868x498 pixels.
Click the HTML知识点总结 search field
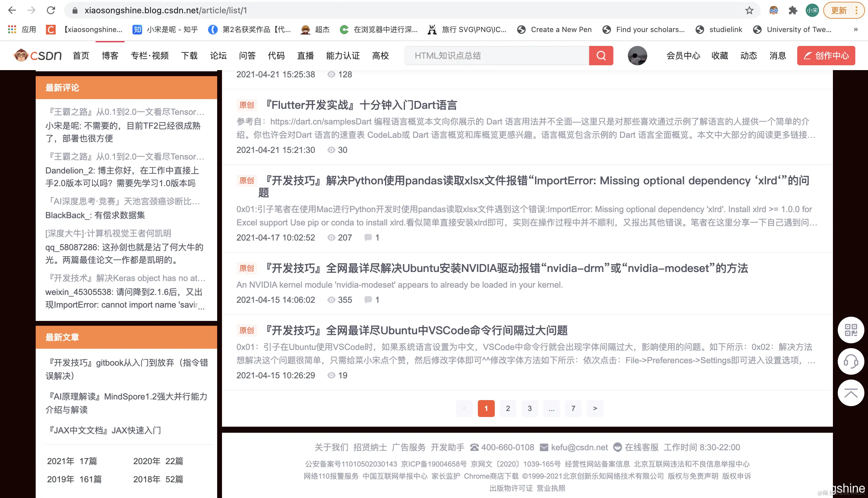496,55
